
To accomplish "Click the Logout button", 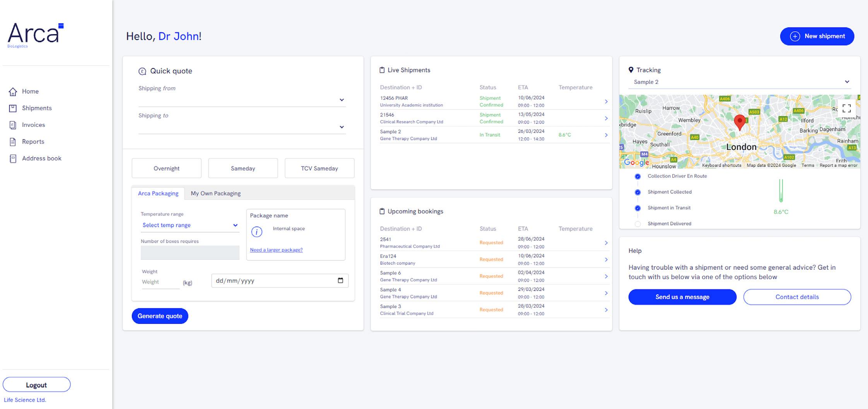I will pos(36,385).
